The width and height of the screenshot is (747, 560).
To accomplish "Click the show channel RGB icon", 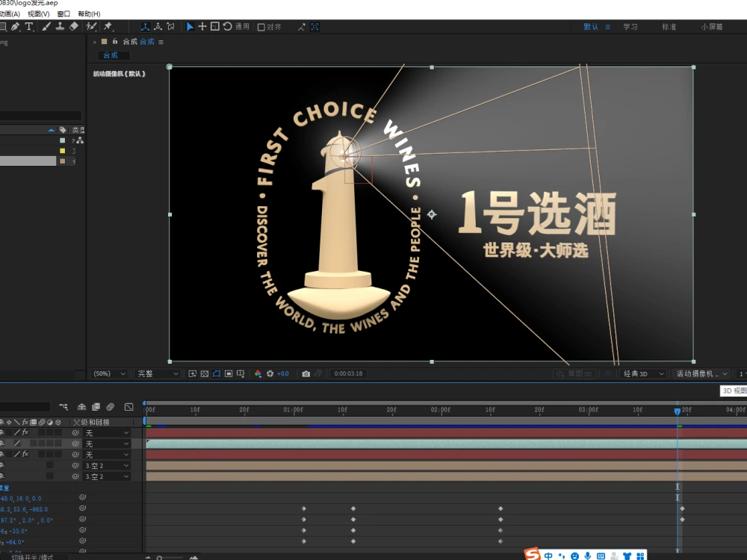I will pyautogui.click(x=258, y=374).
